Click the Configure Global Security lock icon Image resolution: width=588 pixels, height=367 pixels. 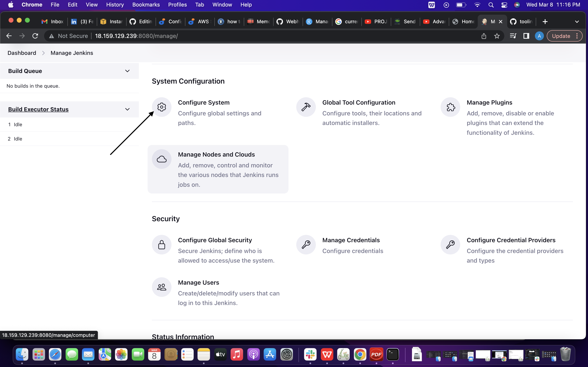(161, 244)
